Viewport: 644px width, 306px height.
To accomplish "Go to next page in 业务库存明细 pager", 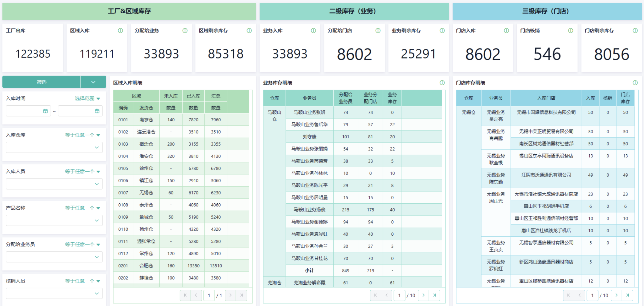I will click(x=423, y=295).
